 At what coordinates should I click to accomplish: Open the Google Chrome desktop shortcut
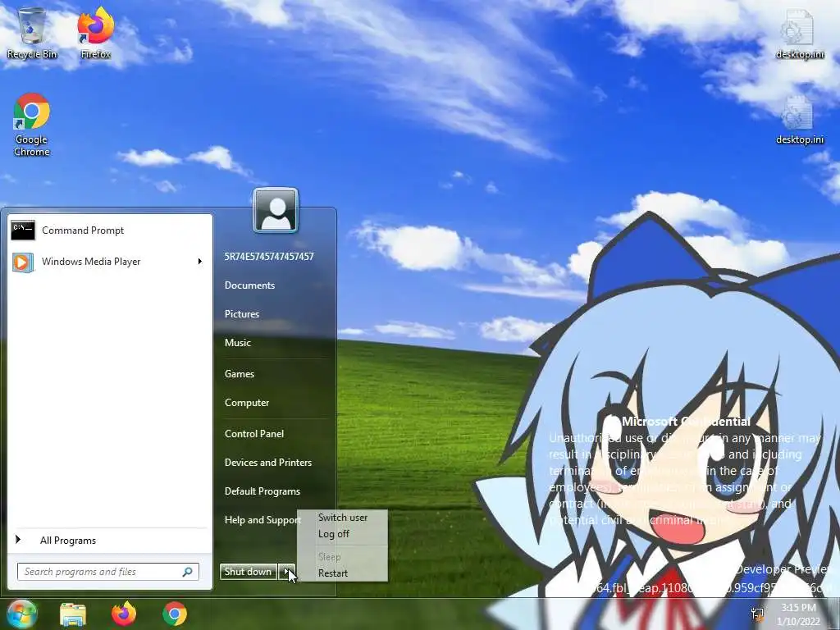click(x=32, y=125)
